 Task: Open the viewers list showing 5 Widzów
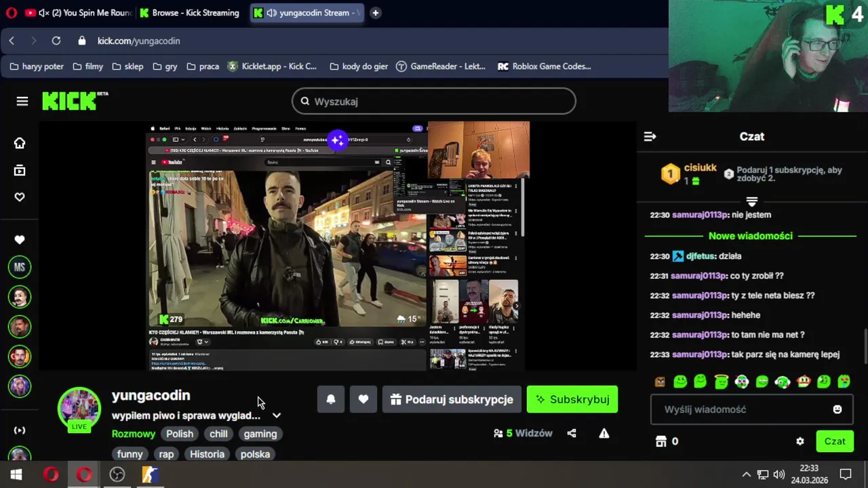[523, 433]
